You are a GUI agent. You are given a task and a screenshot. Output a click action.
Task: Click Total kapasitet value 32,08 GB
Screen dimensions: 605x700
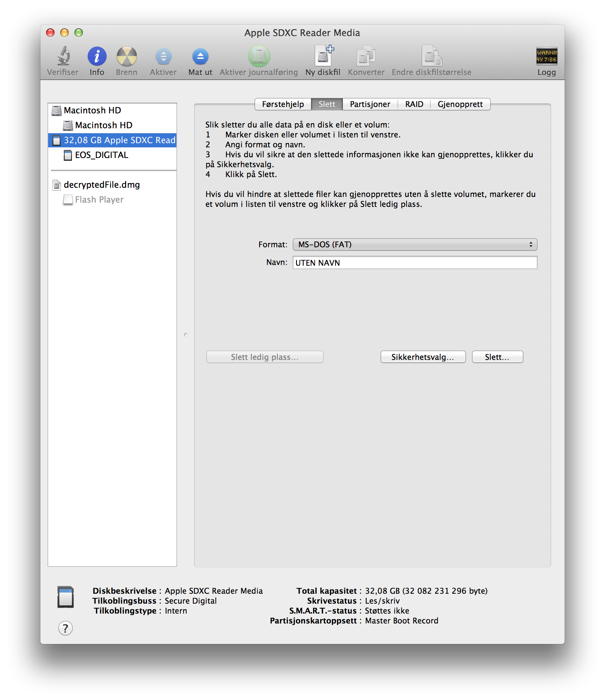426,591
